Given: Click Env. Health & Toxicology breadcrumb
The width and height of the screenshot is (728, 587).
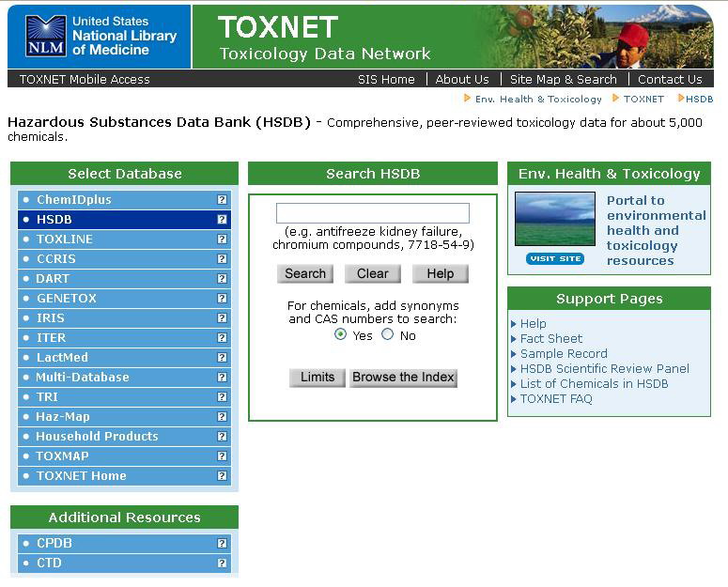Looking at the screenshot, I should [x=538, y=99].
